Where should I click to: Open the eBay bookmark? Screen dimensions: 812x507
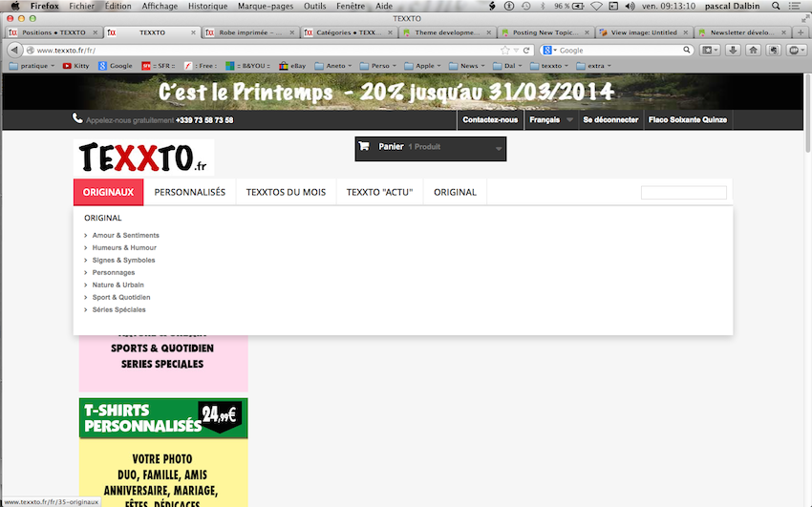point(292,66)
